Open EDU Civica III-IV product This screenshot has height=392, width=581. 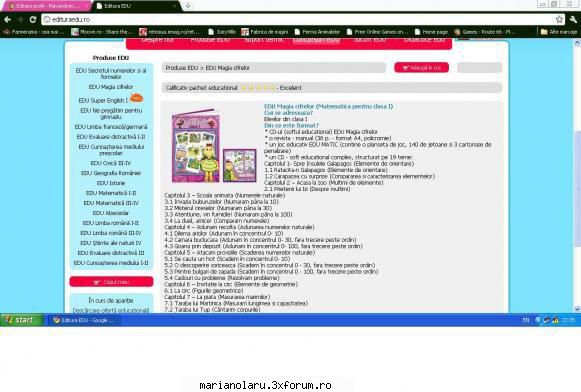(x=111, y=163)
